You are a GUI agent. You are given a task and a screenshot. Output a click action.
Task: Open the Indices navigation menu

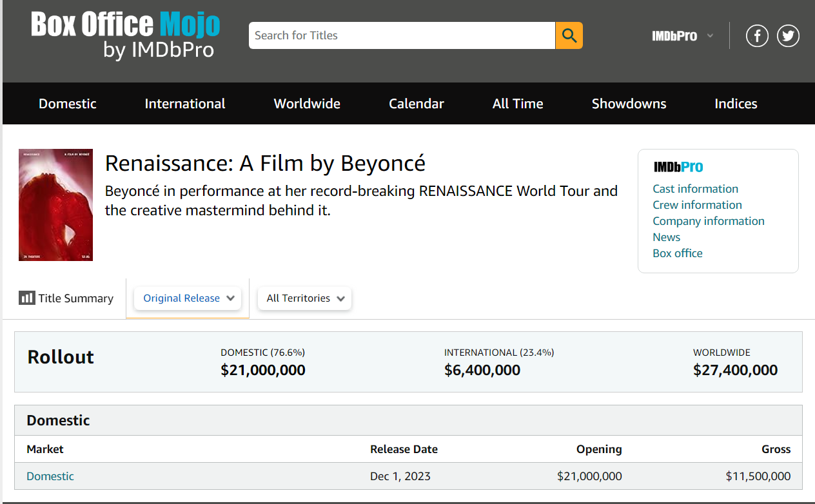click(x=736, y=104)
